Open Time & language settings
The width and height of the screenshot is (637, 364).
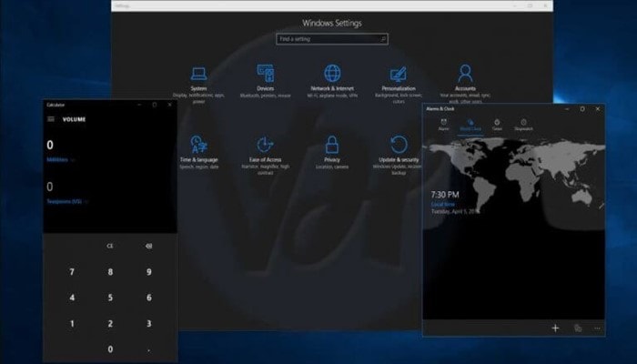coord(198,152)
